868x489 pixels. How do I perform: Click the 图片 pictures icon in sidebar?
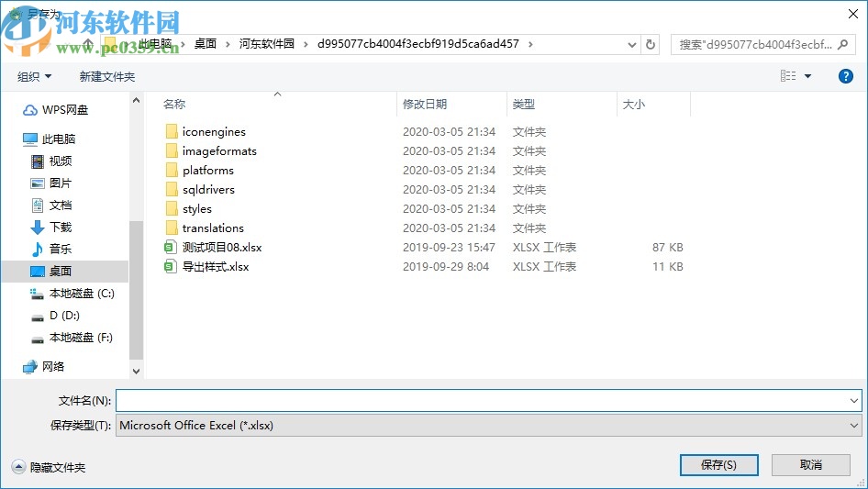[x=37, y=183]
